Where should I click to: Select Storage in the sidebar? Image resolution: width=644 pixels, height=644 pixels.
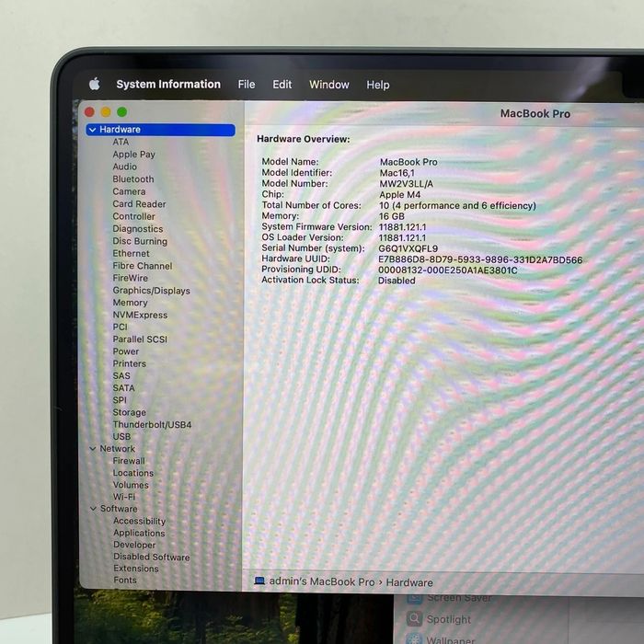[x=130, y=412]
